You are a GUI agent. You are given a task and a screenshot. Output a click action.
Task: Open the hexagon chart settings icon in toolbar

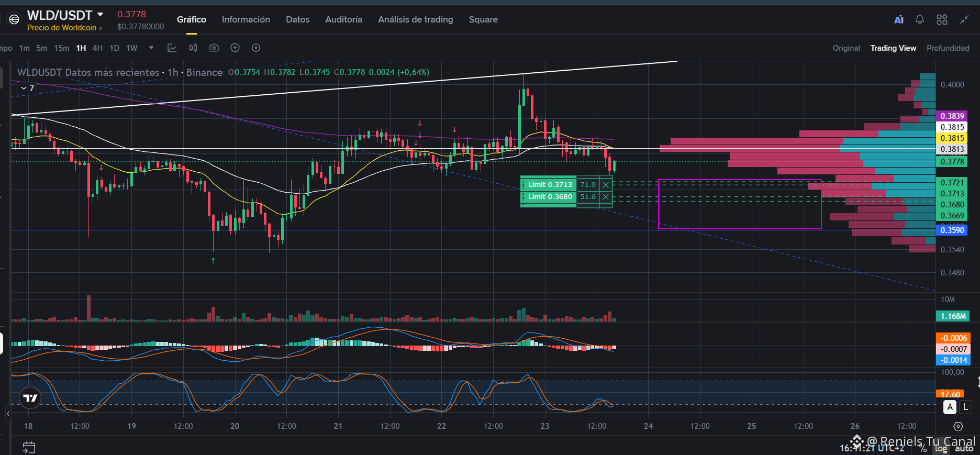256,48
